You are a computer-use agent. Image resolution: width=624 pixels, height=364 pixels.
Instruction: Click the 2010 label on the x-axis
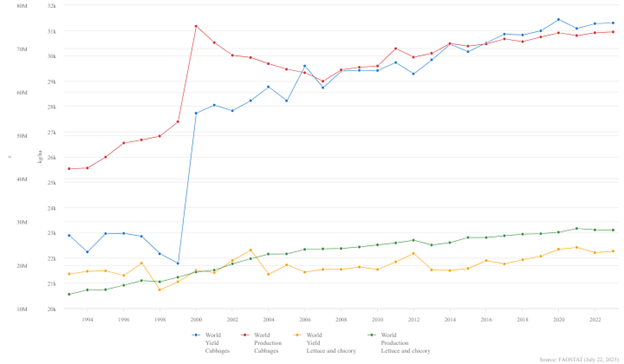[x=377, y=319]
